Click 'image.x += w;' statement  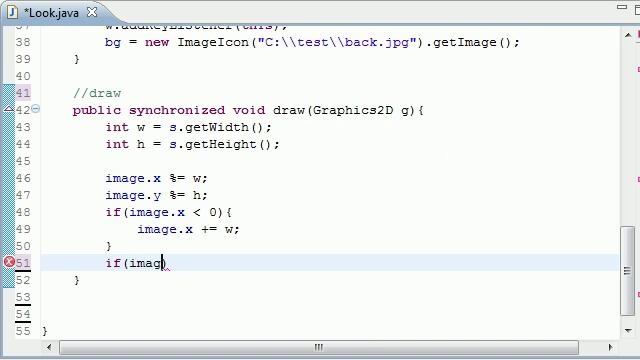188,229
